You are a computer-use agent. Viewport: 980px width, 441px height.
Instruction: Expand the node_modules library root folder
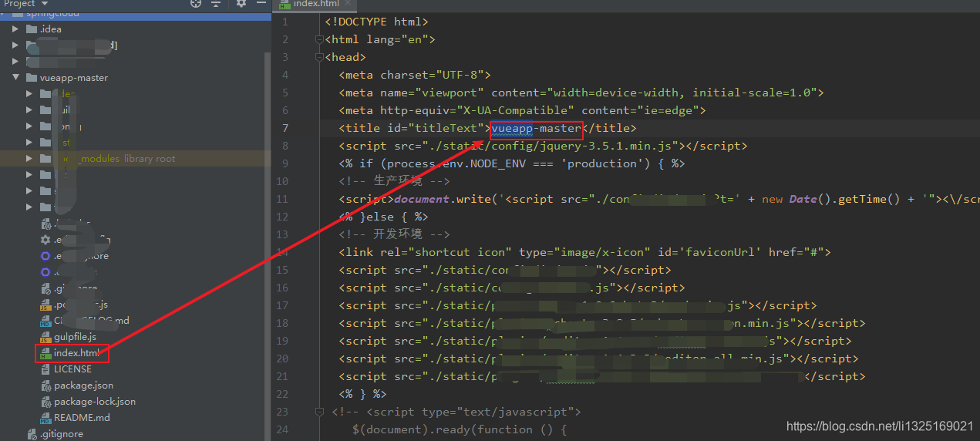[29, 159]
